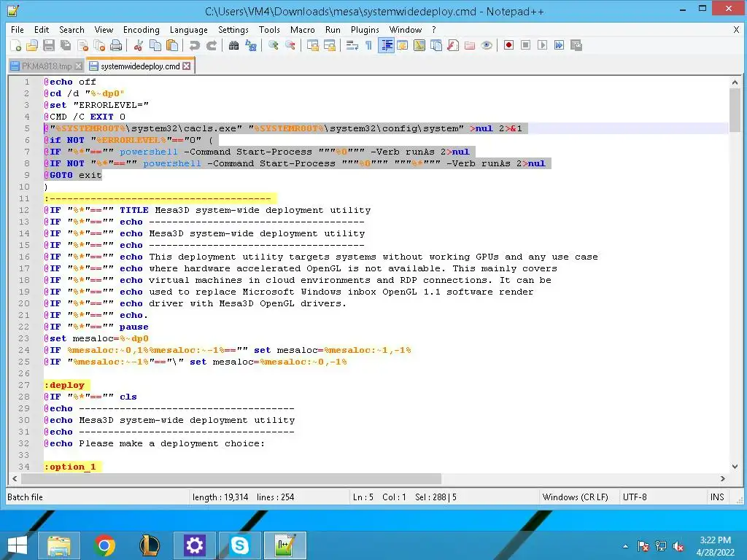The image size is (747, 560).
Task: Click the Stop recording macro icon
Action: click(525, 45)
